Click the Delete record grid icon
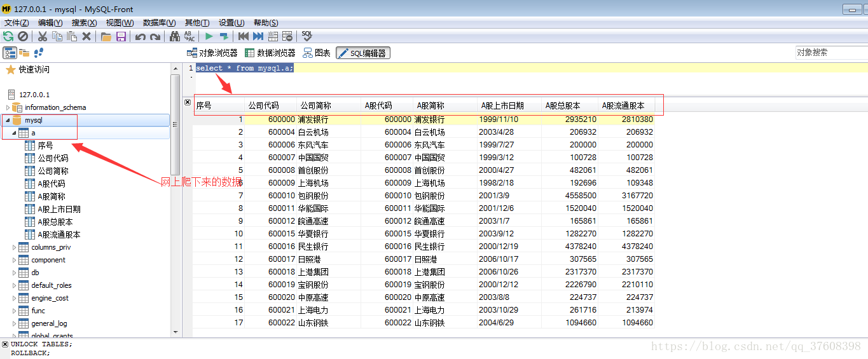The height and width of the screenshot is (359, 868). [x=287, y=37]
